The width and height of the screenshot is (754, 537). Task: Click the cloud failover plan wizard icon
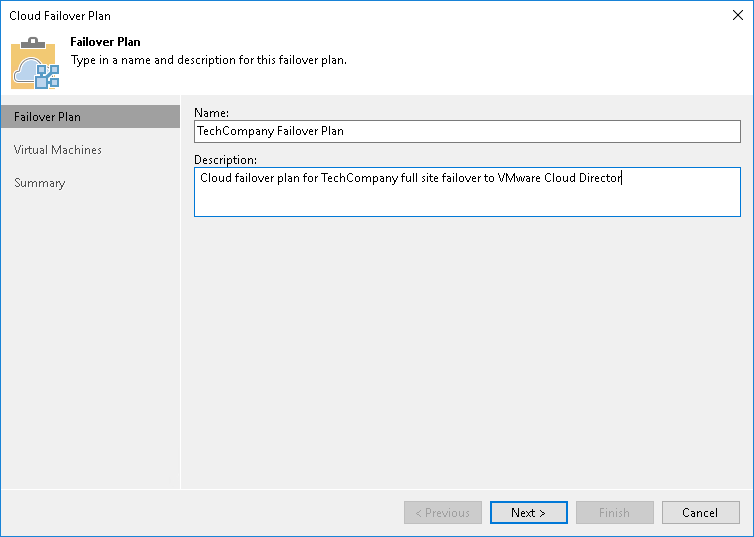click(x=35, y=63)
